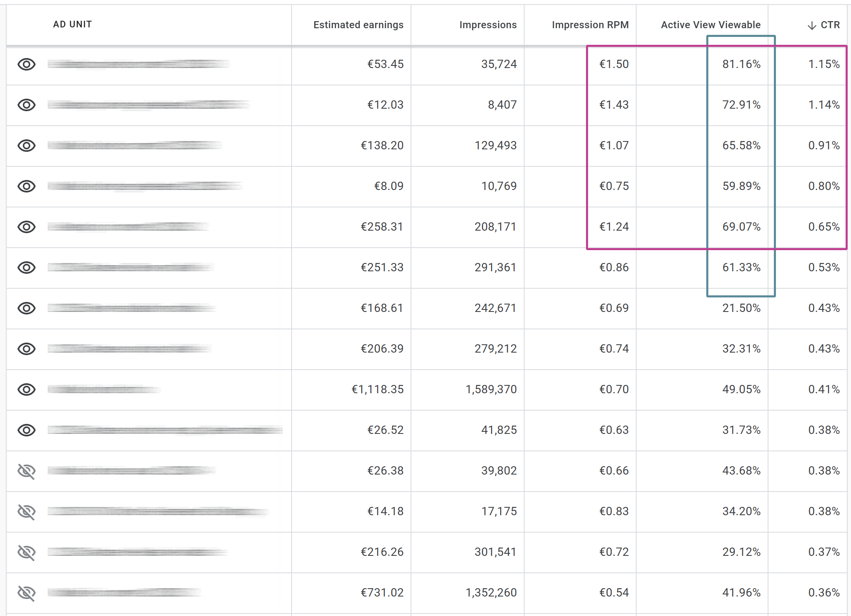Hide the ad unit earning €258.31
Image resolution: width=851 pixels, height=616 pixels.
click(x=27, y=227)
